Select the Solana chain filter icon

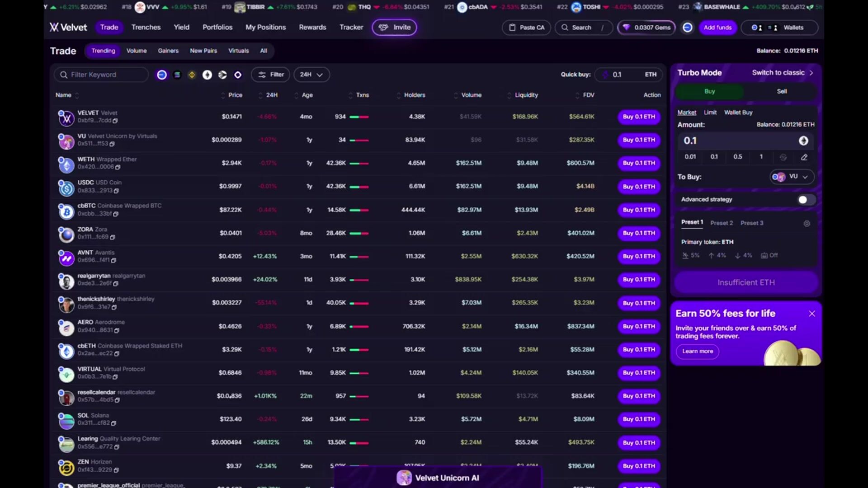[x=177, y=75]
